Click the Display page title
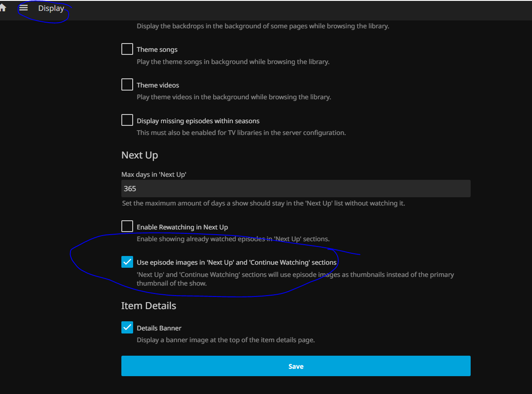The width and height of the screenshot is (532, 394). point(51,8)
